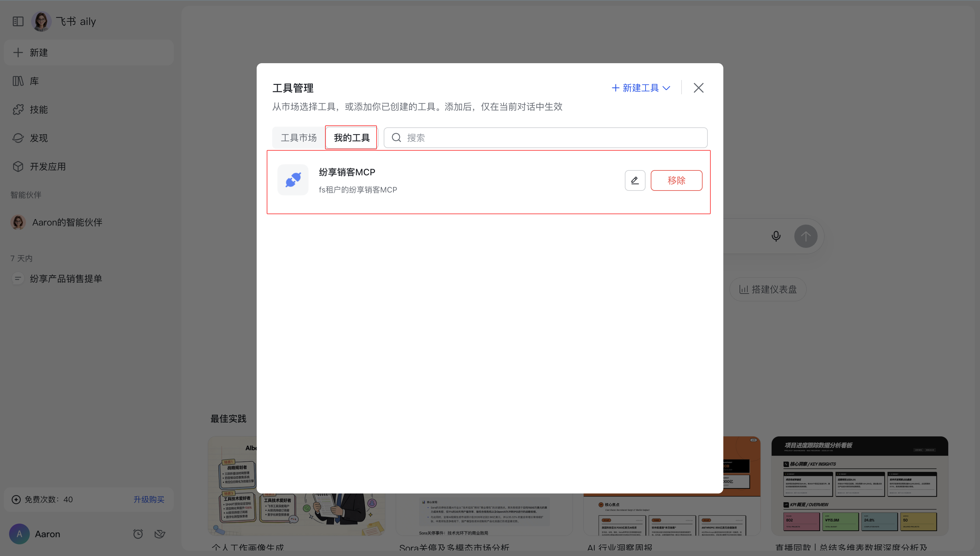Collapse the sidebar using the panel toggle icon

click(x=18, y=21)
